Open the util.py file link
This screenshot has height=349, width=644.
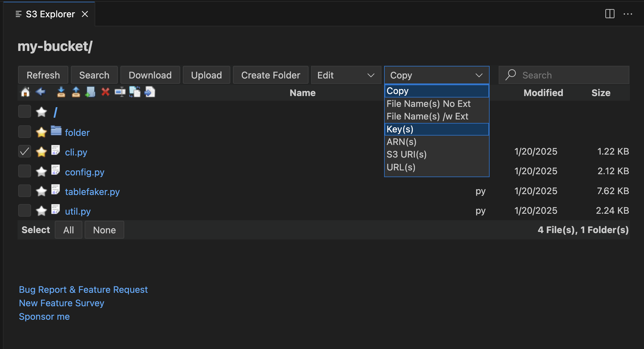(77, 211)
